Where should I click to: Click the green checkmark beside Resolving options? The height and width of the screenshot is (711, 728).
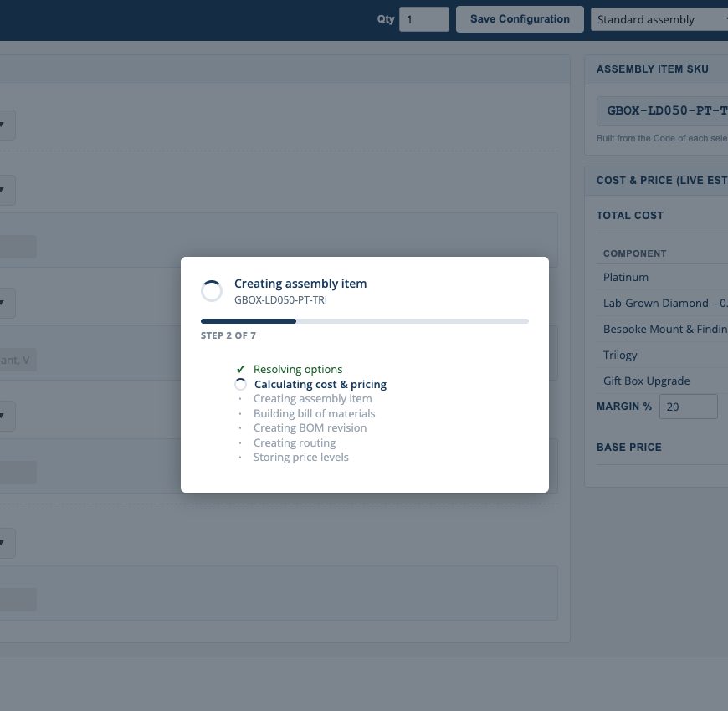click(x=240, y=370)
